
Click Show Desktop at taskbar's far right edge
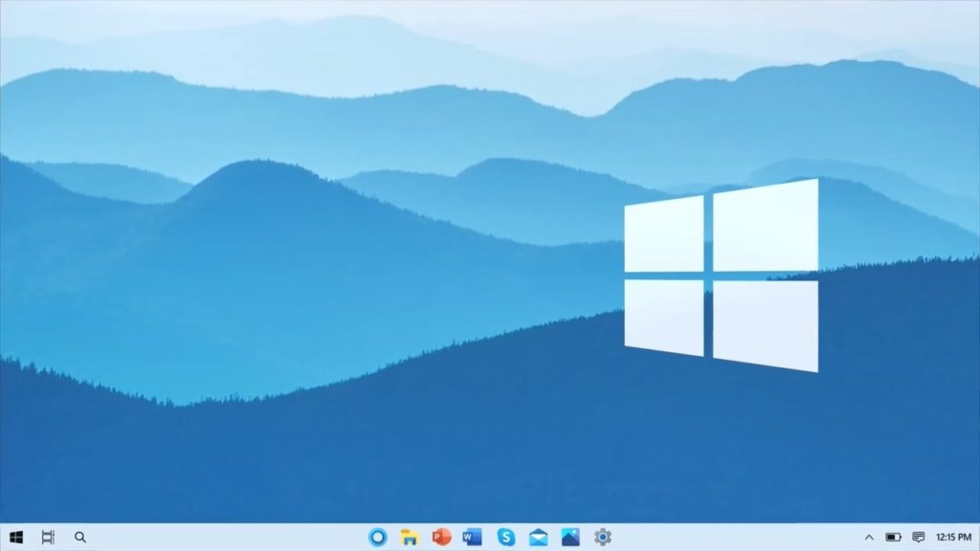point(977,538)
